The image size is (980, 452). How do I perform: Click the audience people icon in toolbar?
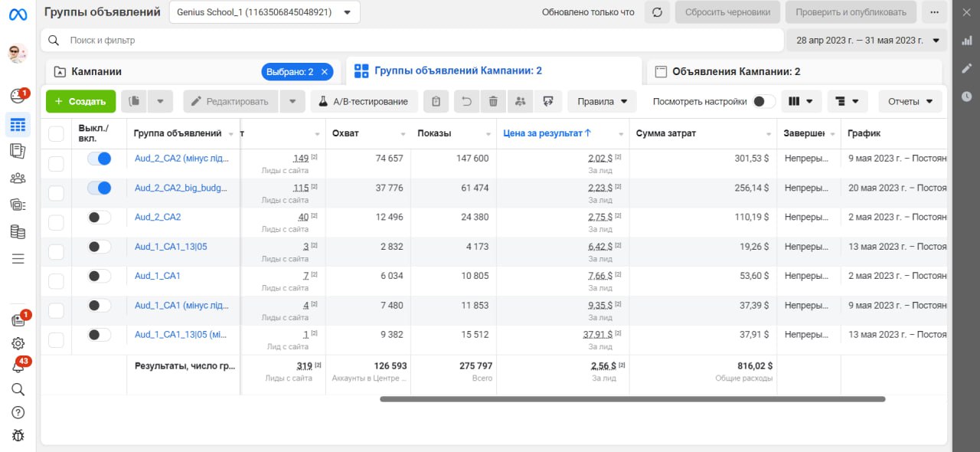521,101
